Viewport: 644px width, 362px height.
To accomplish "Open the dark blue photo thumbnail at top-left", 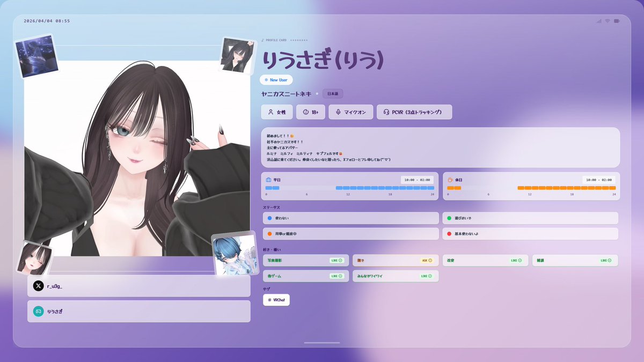I will [x=37, y=56].
